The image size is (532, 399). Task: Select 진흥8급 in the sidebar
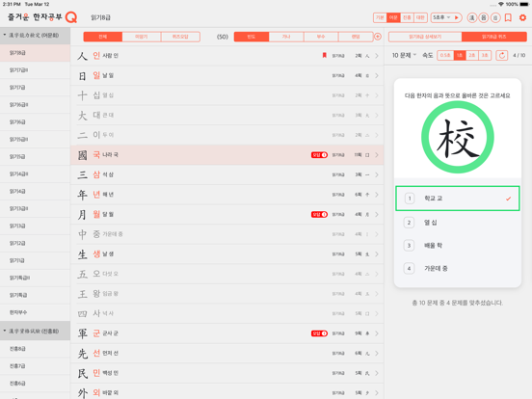coord(35,349)
